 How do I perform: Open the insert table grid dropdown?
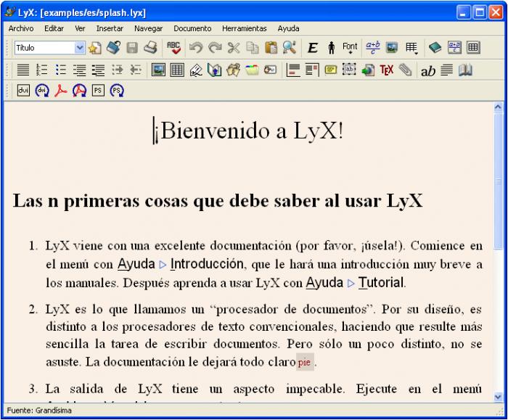pos(411,48)
